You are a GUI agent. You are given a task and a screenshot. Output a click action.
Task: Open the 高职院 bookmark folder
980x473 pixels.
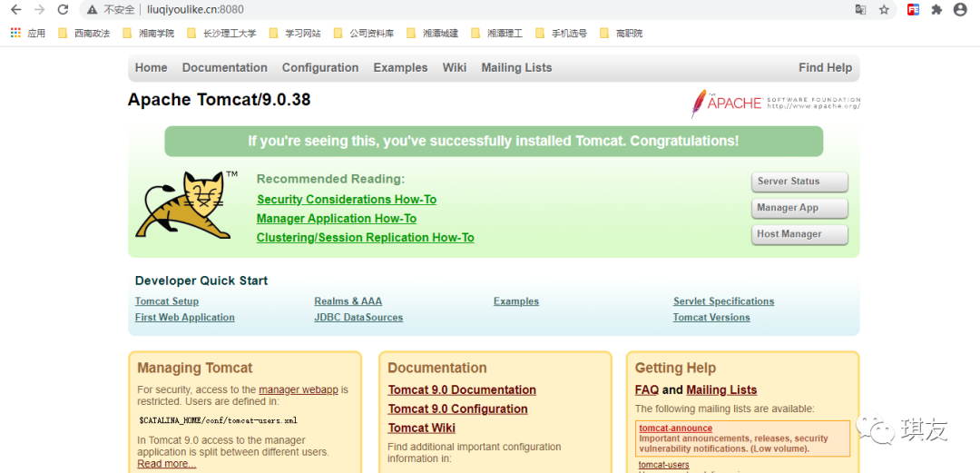(622, 34)
